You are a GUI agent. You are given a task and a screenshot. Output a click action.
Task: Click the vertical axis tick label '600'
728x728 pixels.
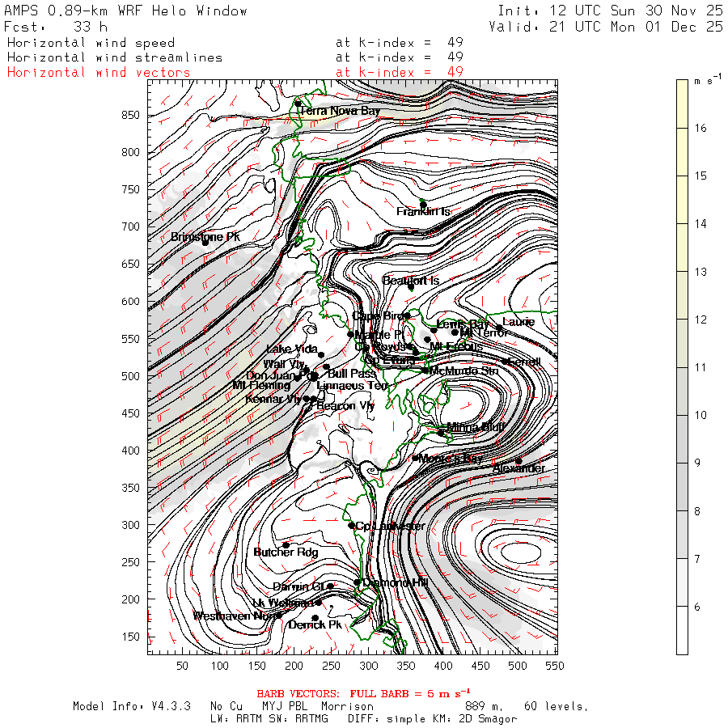130,302
